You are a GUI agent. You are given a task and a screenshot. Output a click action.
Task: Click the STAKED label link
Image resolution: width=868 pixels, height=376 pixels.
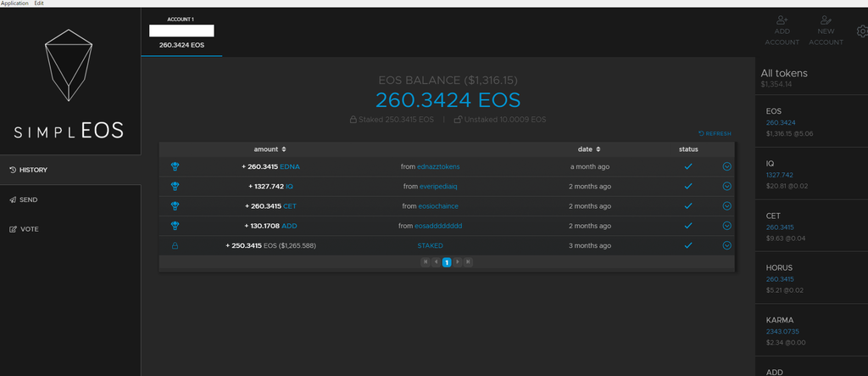(x=430, y=245)
